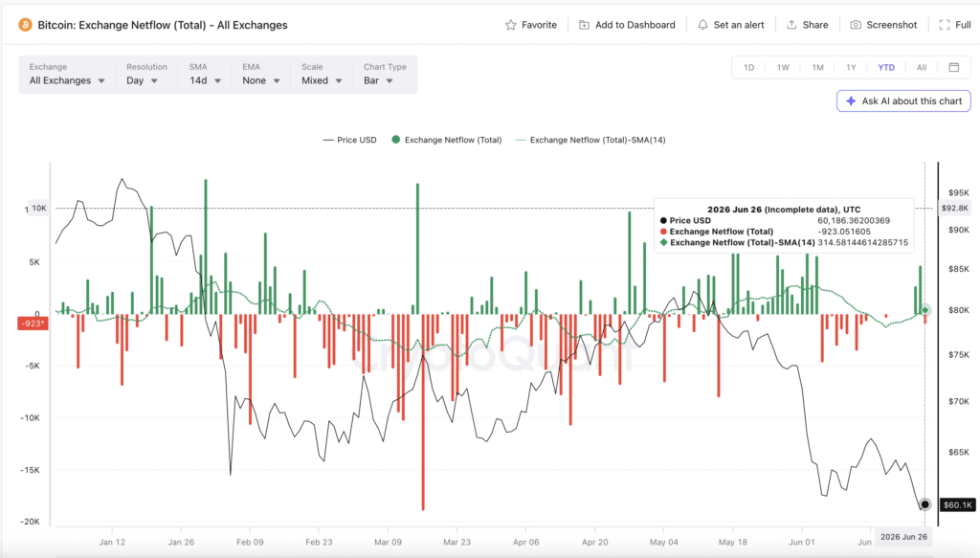Click the $95K right axis label
The image size is (980, 558).
959,192
